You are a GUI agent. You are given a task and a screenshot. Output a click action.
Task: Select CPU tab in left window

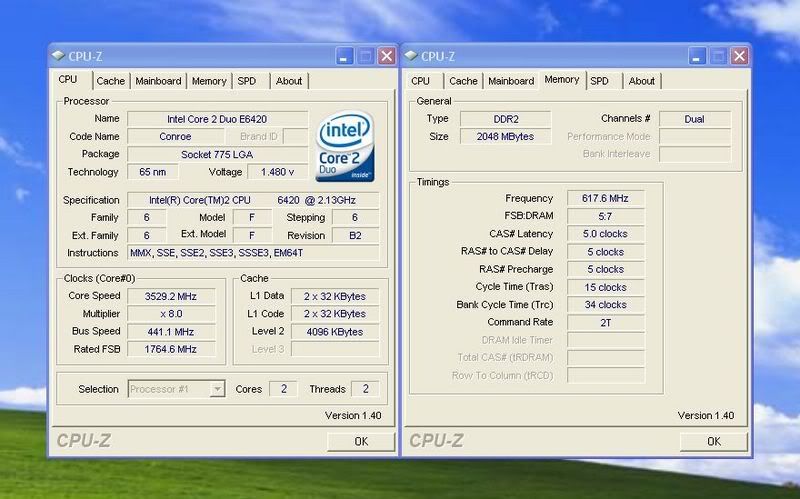point(68,80)
